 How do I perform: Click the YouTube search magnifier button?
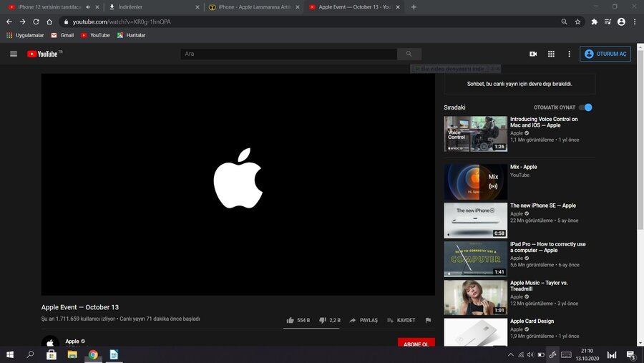(409, 54)
